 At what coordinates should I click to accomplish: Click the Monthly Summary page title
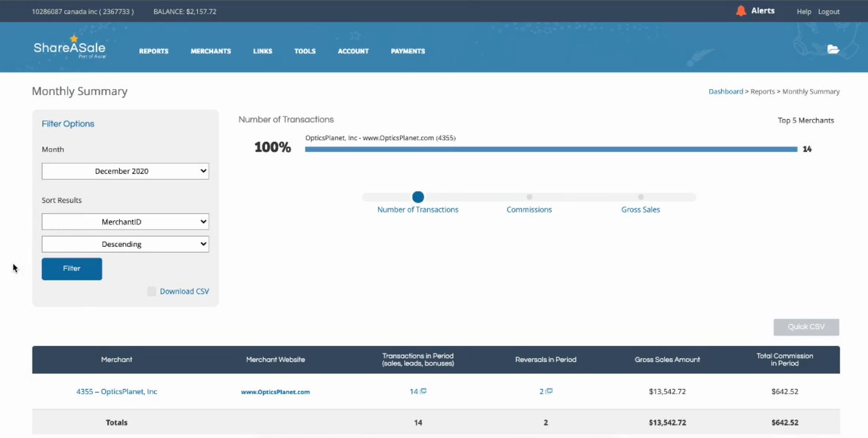pyautogui.click(x=80, y=91)
